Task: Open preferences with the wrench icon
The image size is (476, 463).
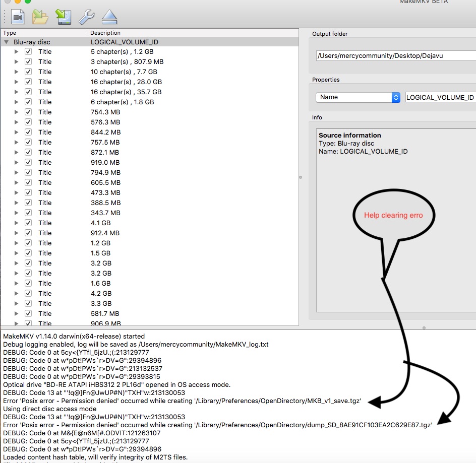Action: pos(87,17)
